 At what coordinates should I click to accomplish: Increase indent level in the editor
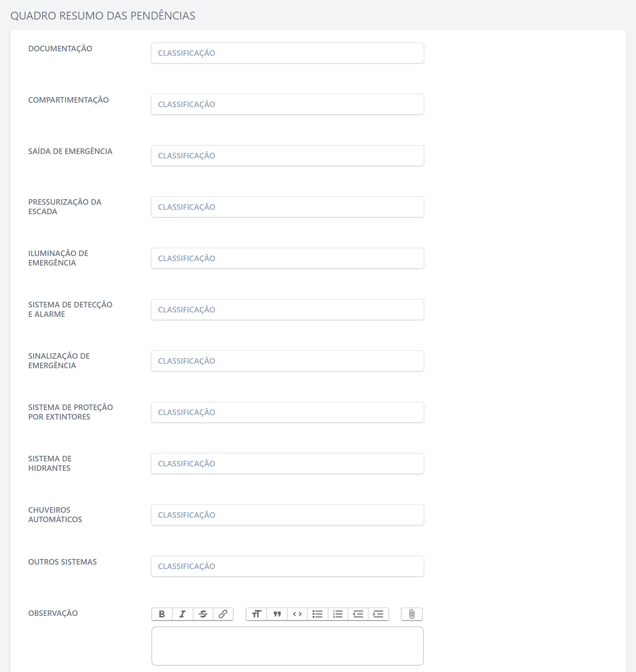(x=378, y=614)
